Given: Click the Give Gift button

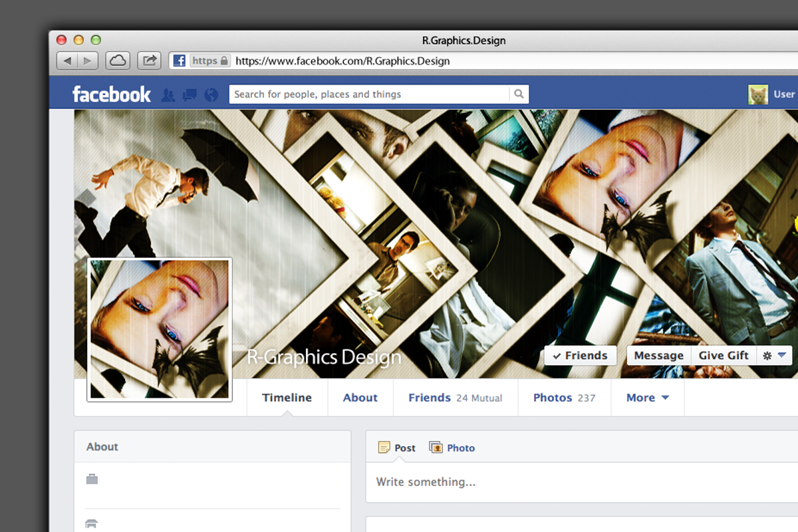Looking at the screenshot, I should click(724, 356).
